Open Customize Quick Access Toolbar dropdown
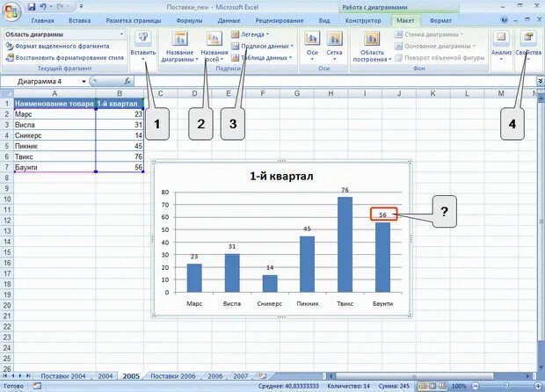The image size is (545, 392). 81,7
